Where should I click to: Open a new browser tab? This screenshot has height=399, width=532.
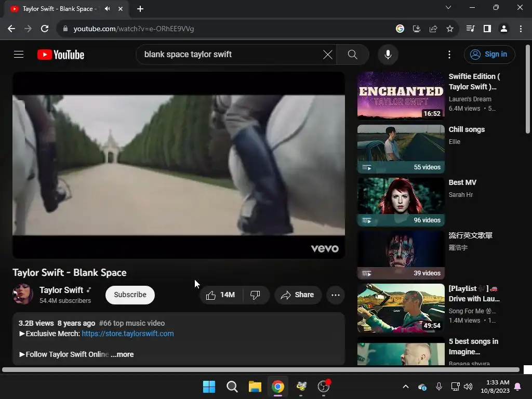[140, 9]
